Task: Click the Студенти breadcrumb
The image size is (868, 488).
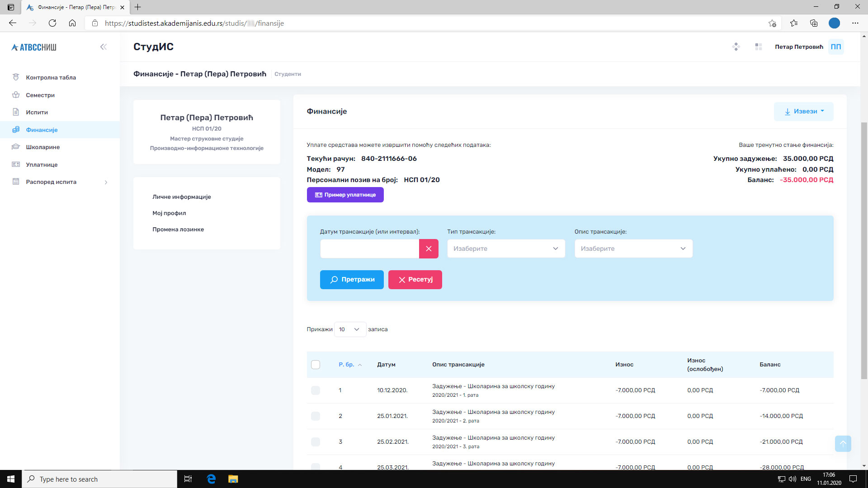Action: pyautogui.click(x=288, y=74)
